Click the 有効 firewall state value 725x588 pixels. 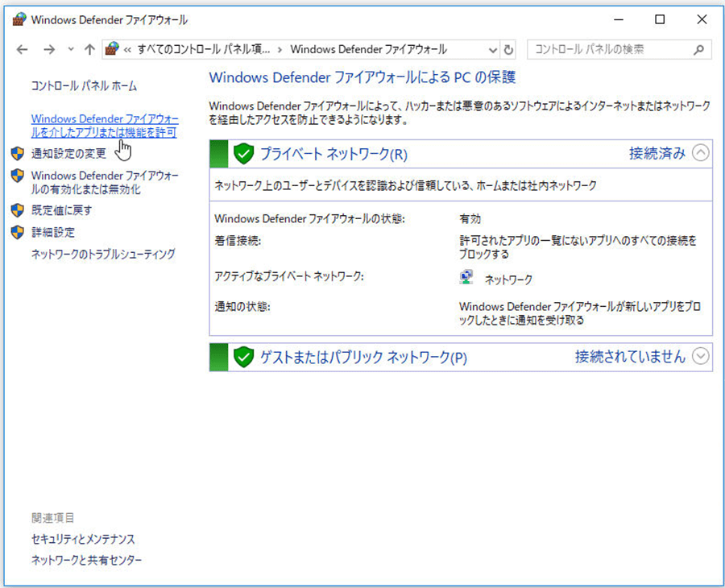click(x=470, y=218)
